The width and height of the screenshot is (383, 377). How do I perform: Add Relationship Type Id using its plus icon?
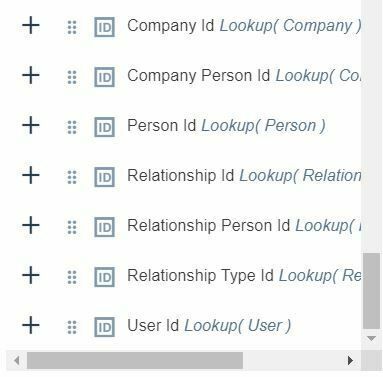31,275
